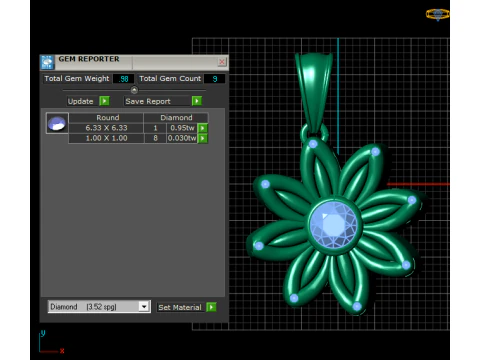Image resolution: width=480 pixels, height=360 pixels.
Task: Open the Diamond material dropdown arrow
Action: (x=144, y=307)
